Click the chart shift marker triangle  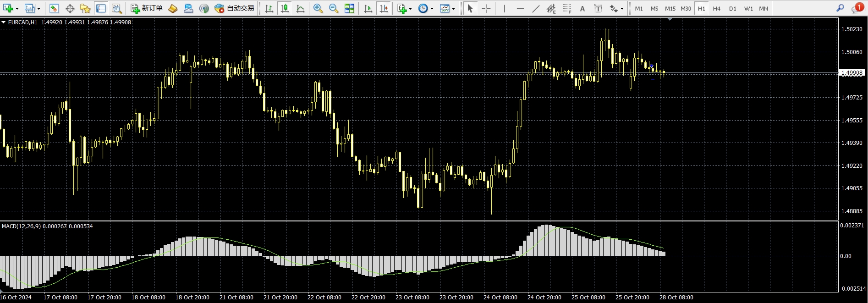tap(670, 19)
